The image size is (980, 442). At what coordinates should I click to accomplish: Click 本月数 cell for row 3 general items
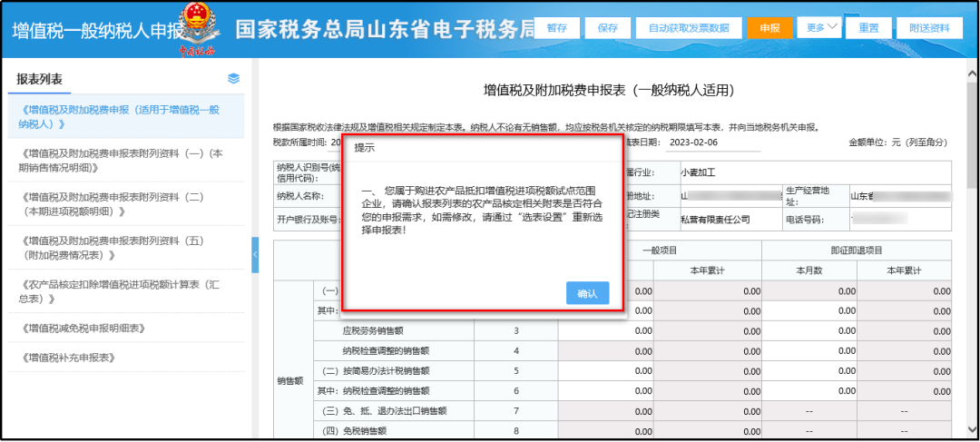click(x=605, y=330)
